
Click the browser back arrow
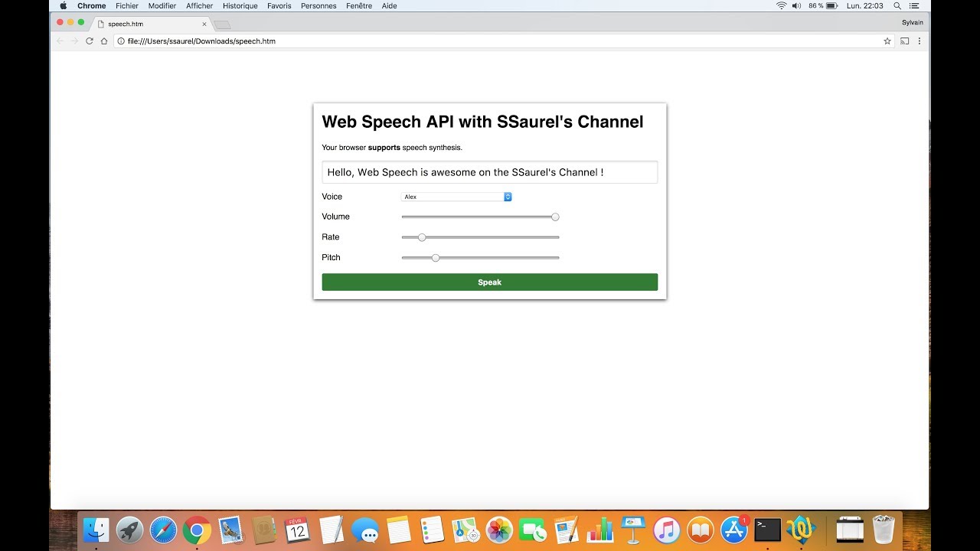[x=60, y=41]
